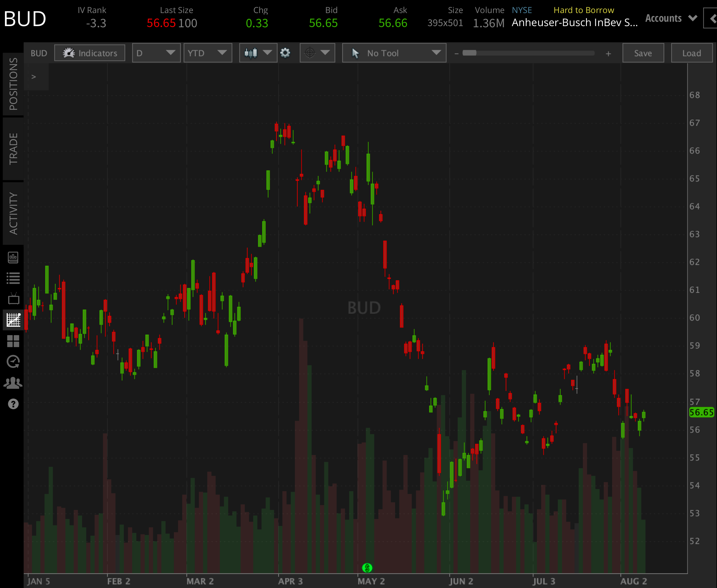Click the Save chart button

(643, 53)
